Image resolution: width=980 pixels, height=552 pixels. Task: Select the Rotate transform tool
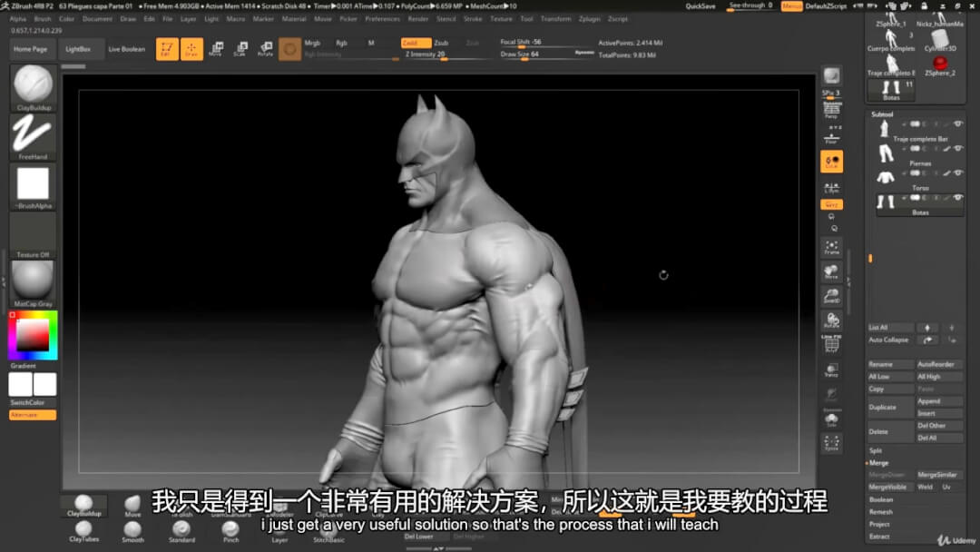pyautogui.click(x=265, y=49)
